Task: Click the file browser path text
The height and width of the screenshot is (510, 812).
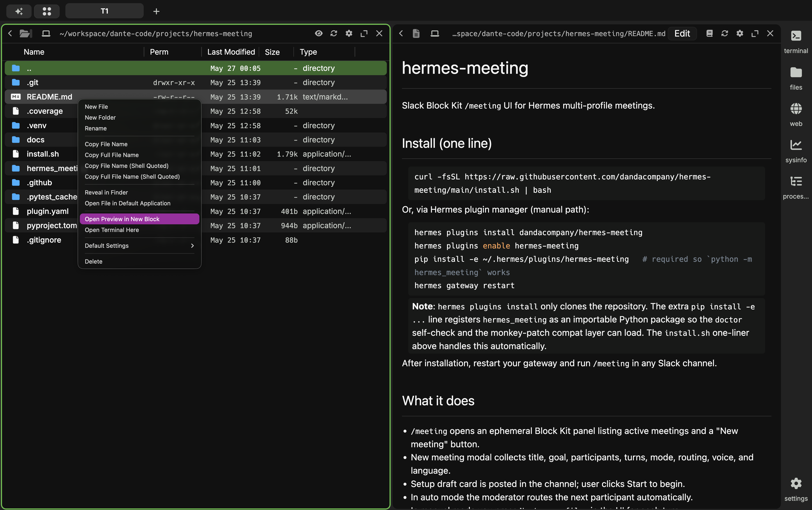Action: click(156, 33)
